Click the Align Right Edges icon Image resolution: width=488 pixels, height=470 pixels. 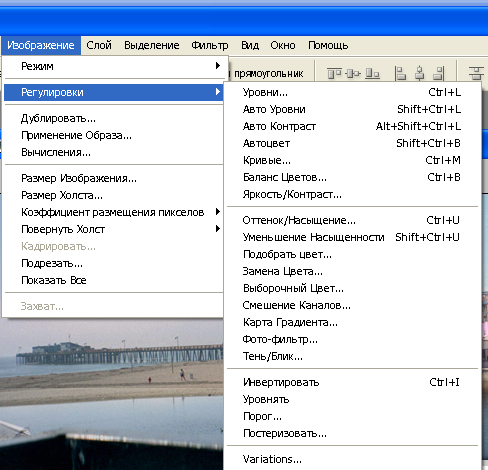439,73
